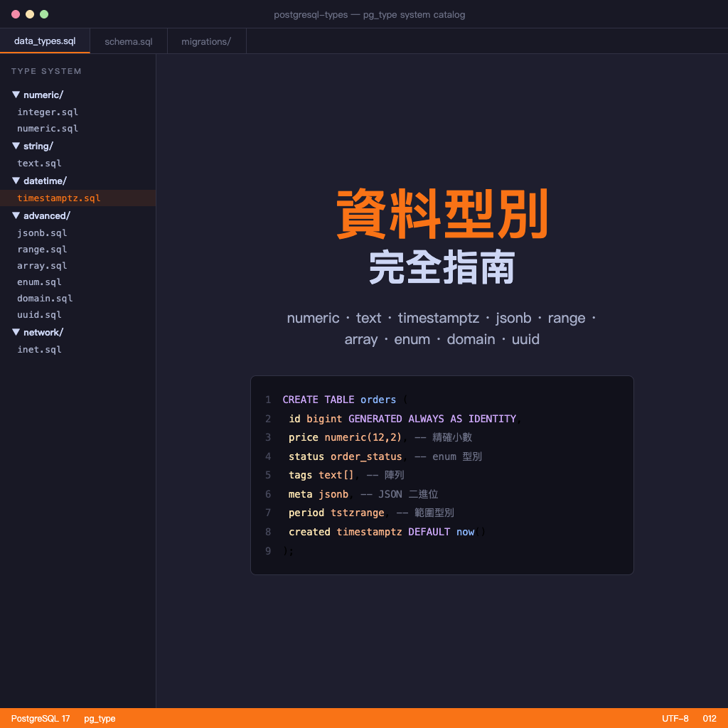
Task: Open range.sql file
Action: click(x=42, y=250)
